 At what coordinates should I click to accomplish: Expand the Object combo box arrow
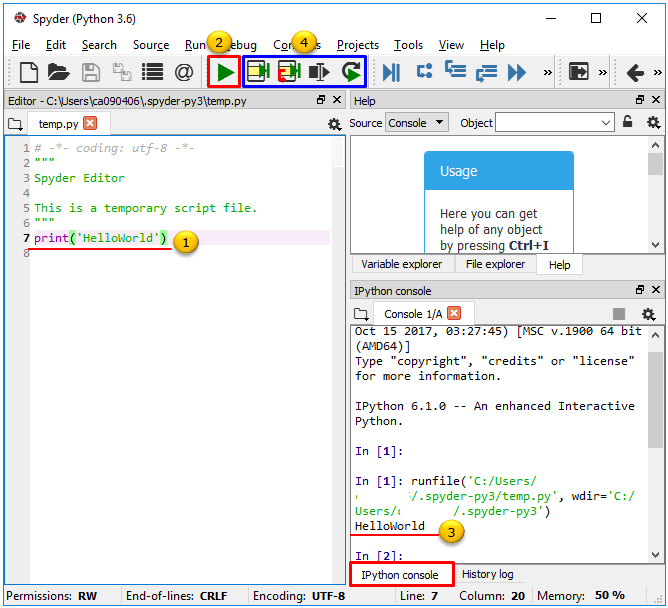(606, 123)
